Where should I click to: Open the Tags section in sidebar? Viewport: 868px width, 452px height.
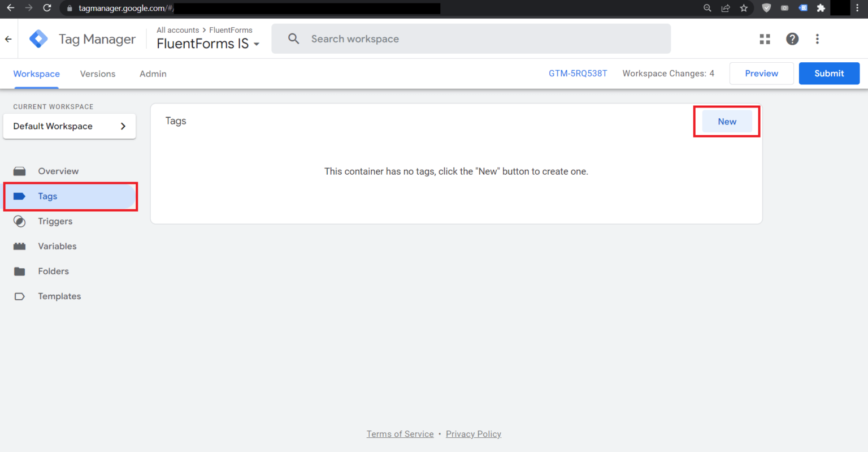(x=47, y=196)
